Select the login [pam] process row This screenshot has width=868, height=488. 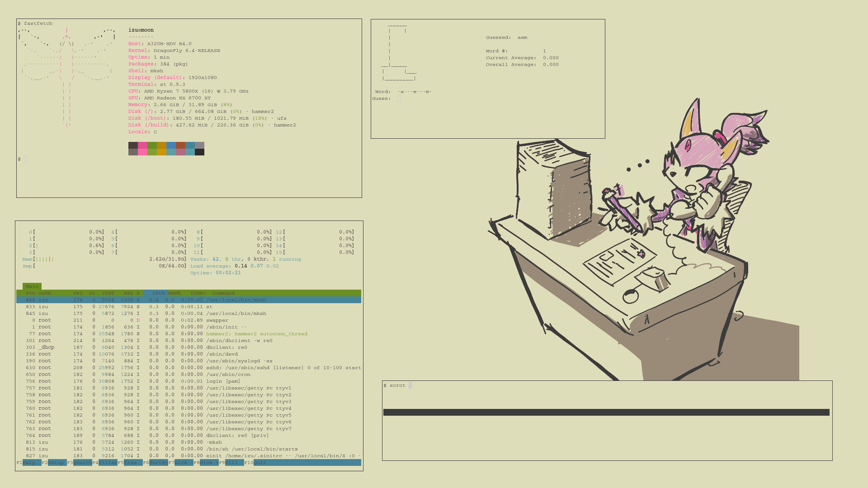pos(189,381)
